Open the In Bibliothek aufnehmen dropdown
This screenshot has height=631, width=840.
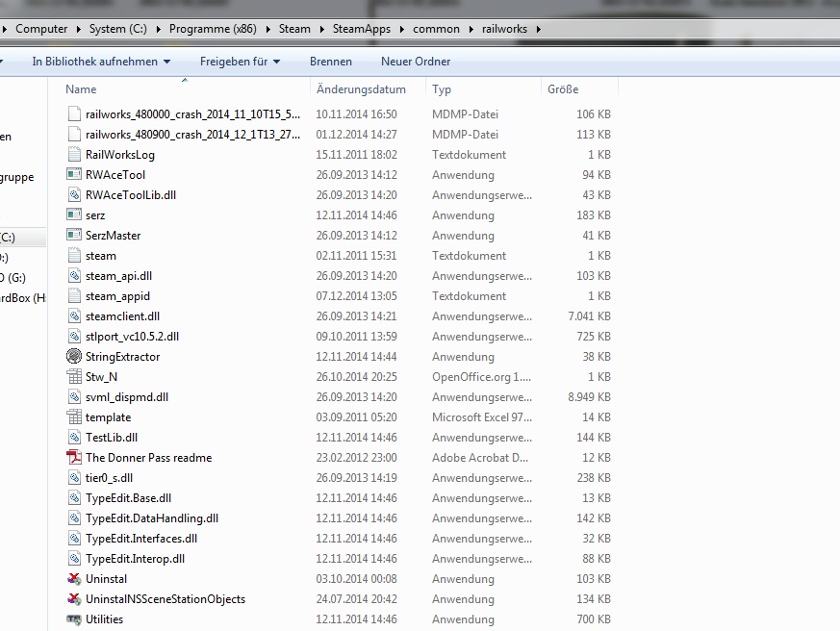coord(101,62)
